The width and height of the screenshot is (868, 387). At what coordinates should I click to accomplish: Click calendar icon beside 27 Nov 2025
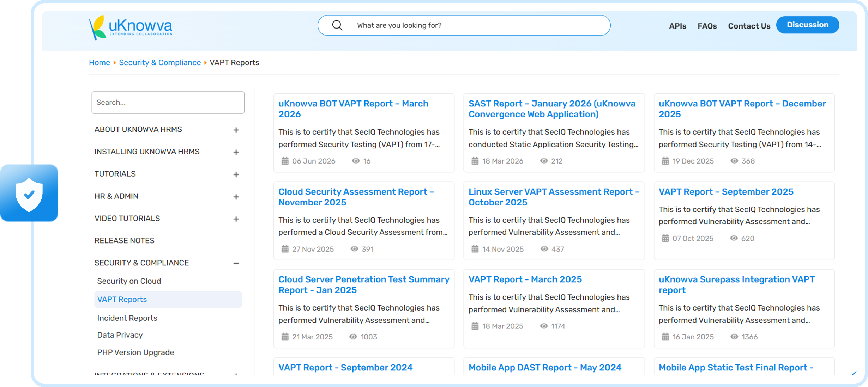coord(285,249)
